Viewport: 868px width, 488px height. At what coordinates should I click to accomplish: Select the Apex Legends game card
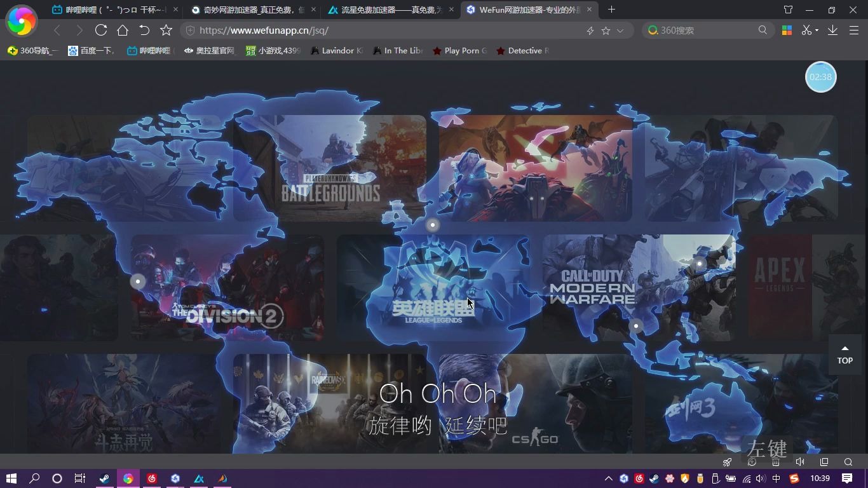807,288
